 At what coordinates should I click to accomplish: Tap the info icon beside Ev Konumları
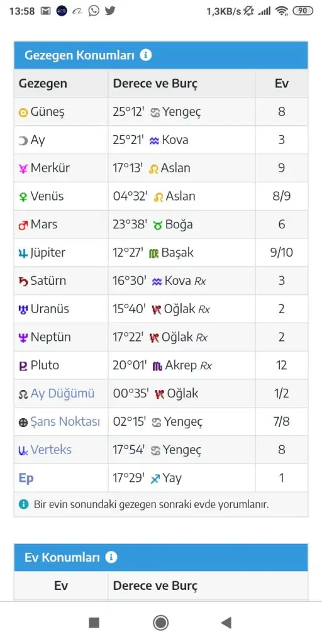coord(111,557)
